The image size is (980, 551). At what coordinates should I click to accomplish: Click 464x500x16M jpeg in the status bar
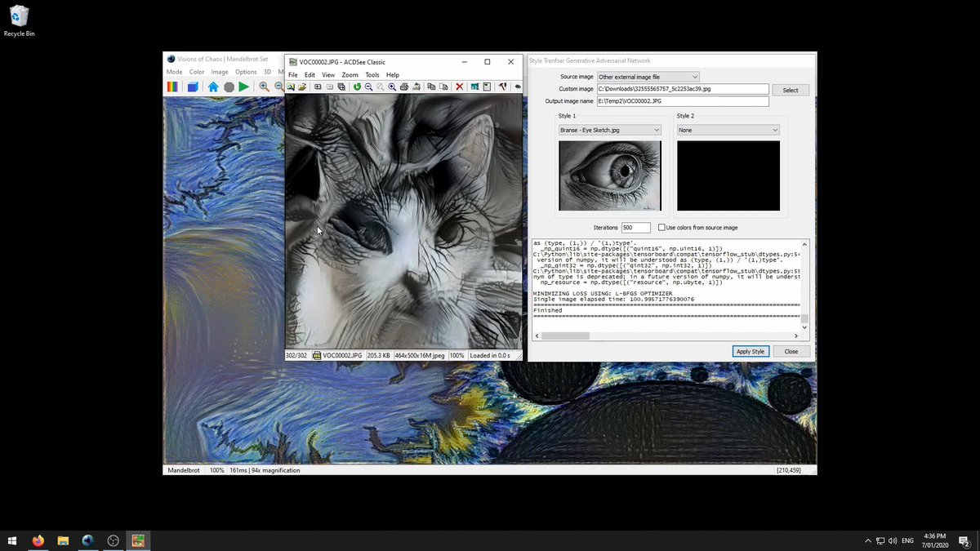tap(420, 355)
